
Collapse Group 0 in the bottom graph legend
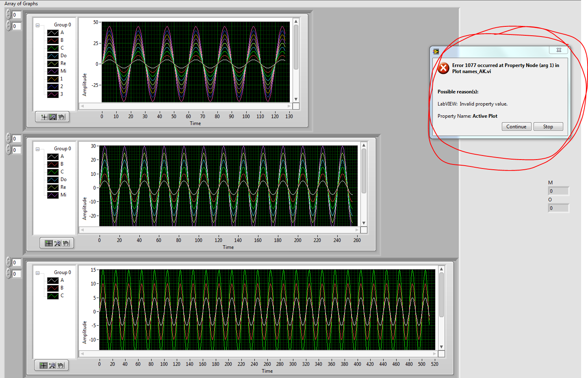coord(37,273)
